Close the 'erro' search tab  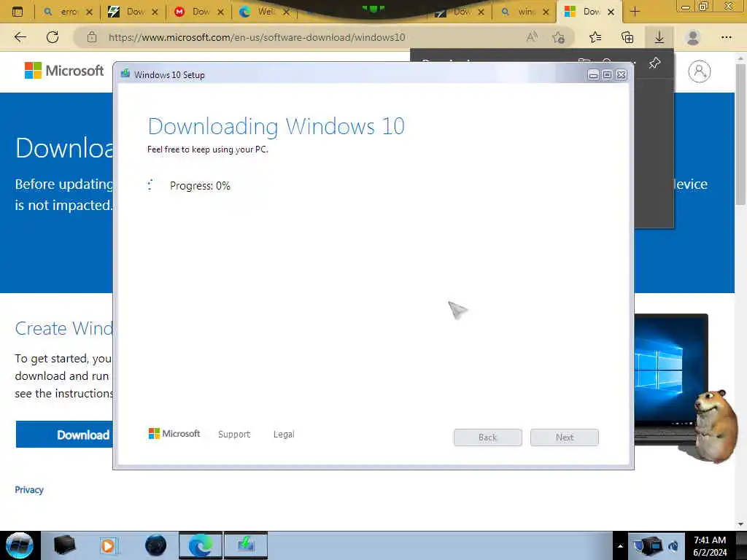[89, 12]
